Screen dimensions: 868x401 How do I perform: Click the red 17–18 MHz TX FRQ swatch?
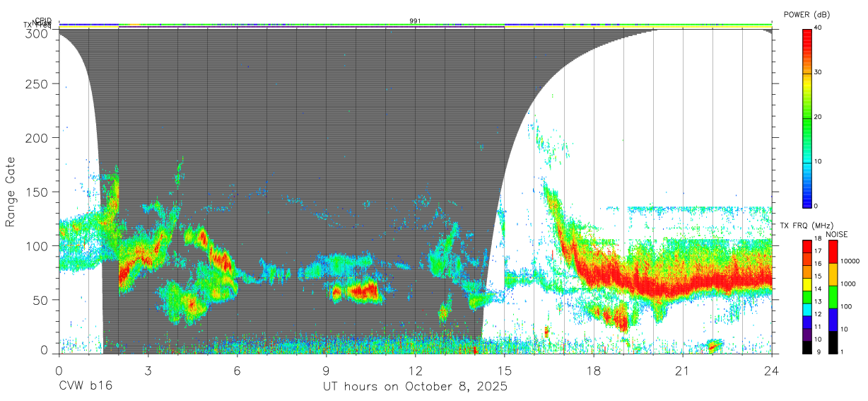(x=807, y=247)
